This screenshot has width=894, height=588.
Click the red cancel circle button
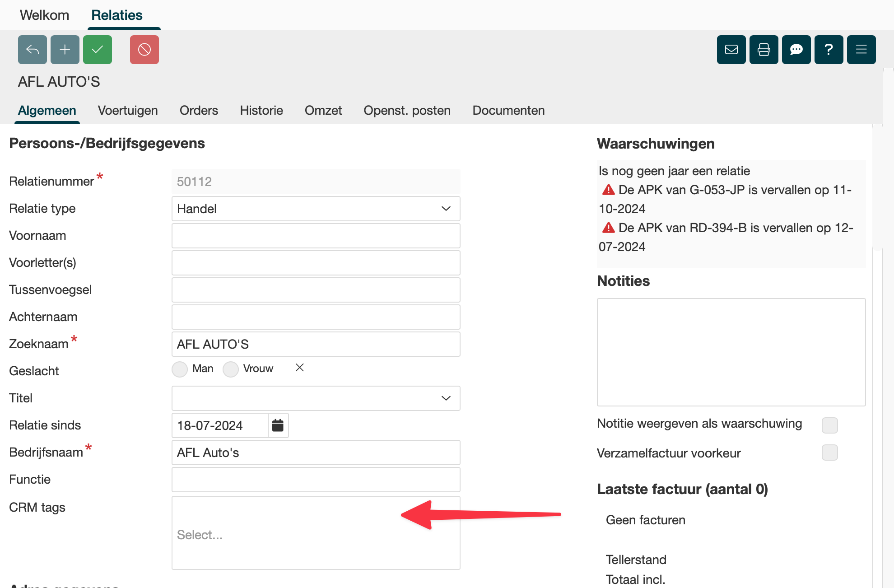[144, 50]
